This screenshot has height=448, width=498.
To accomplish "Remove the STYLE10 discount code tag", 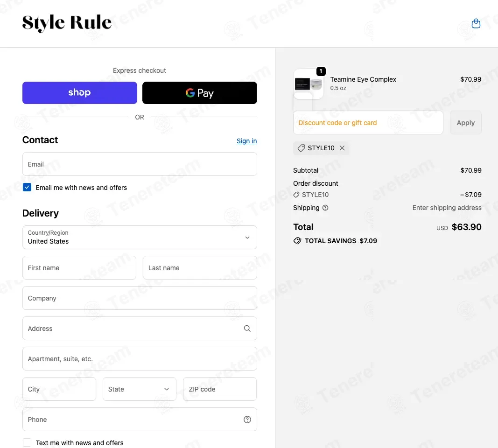I will [342, 148].
